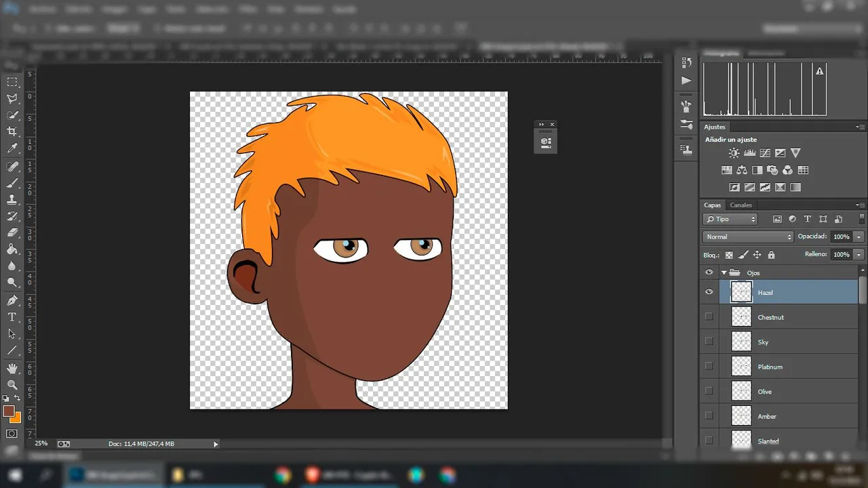Add a Black & White adjustment
Viewport: 868px width, 488px height.
coord(757,170)
